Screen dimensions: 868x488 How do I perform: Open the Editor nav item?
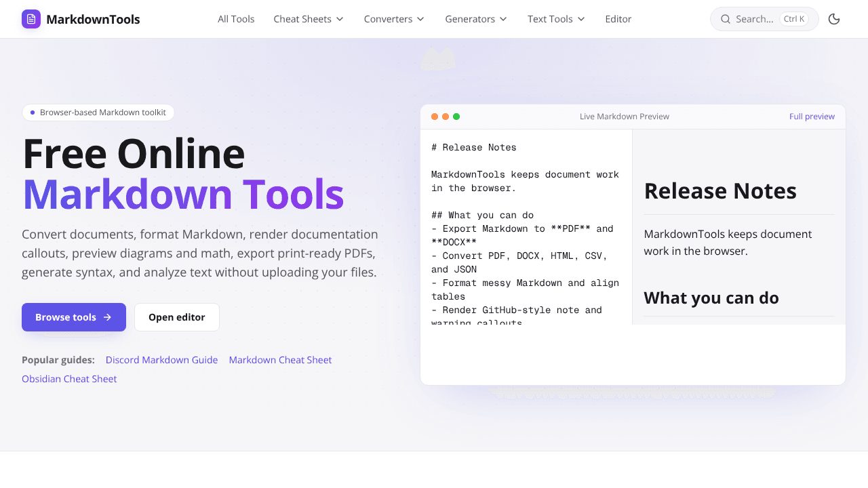[x=618, y=19]
